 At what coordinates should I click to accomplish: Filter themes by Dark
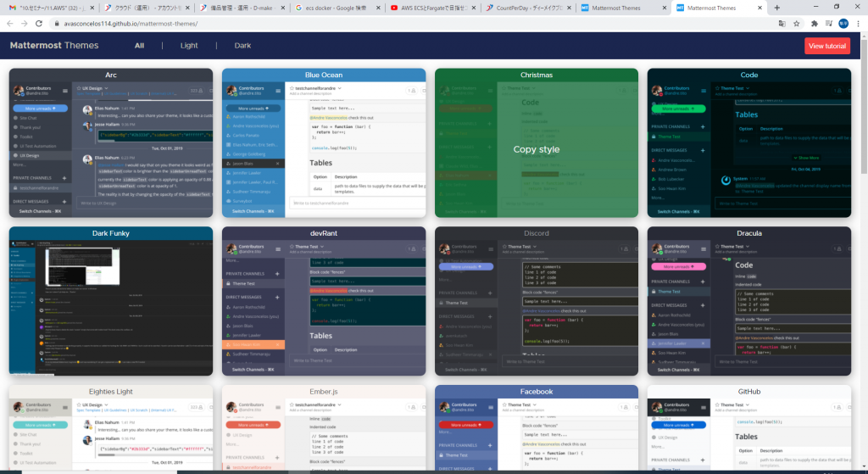point(242,46)
